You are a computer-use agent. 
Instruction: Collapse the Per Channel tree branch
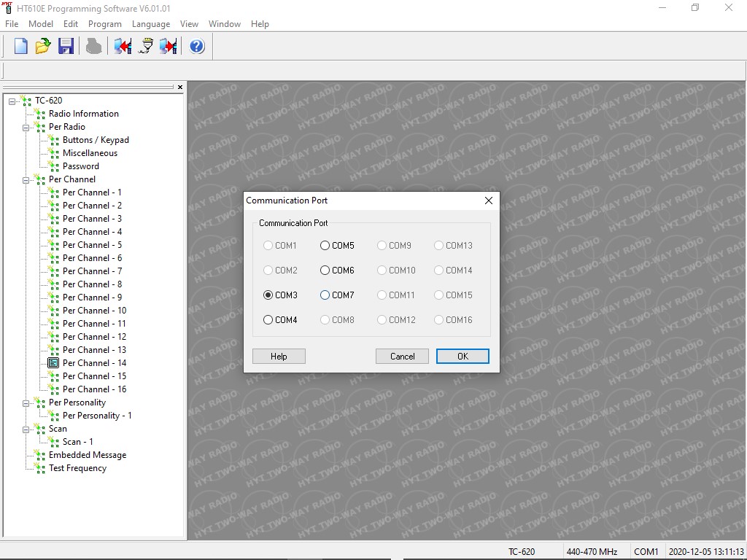[x=26, y=179]
